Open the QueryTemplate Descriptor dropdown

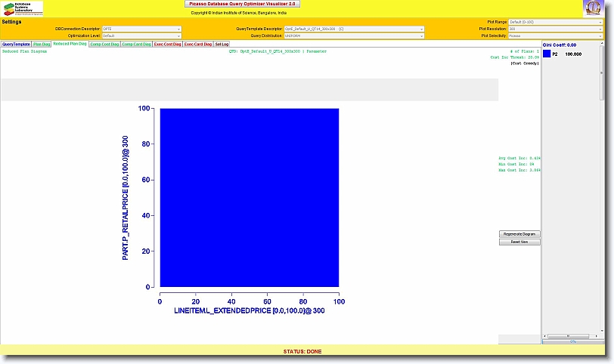coord(353,29)
